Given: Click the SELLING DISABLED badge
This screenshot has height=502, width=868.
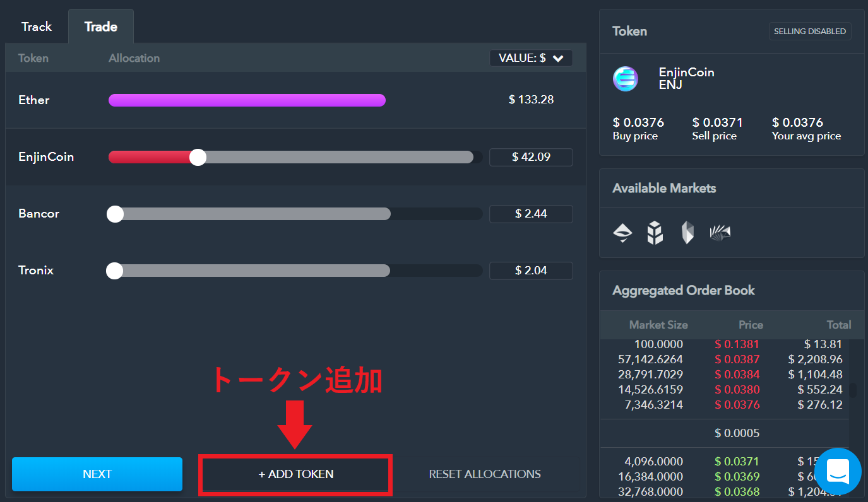Looking at the screenshot, I should point(810,32).
